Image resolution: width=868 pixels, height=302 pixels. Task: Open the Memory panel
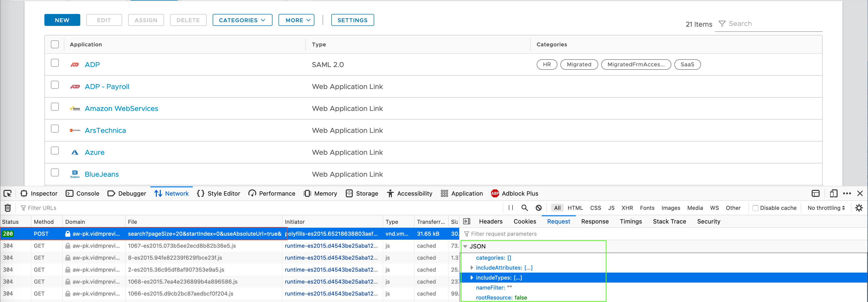coord(320,194)
